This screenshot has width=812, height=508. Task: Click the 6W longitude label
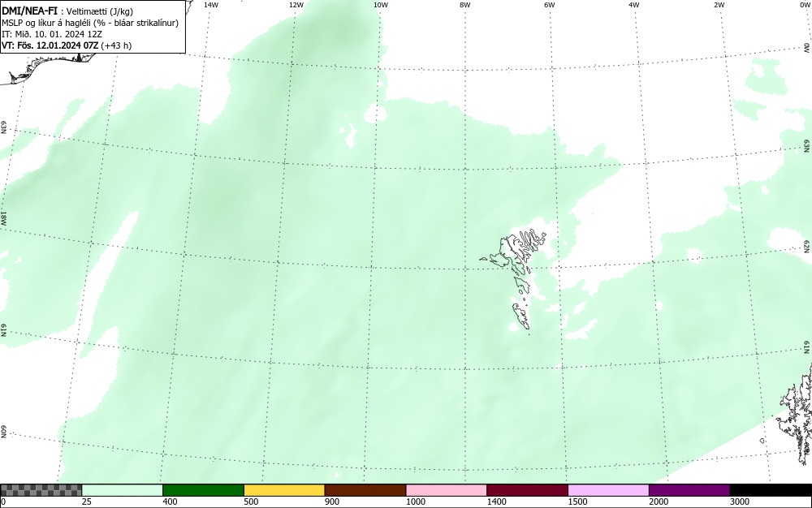[x=550, y=5]
